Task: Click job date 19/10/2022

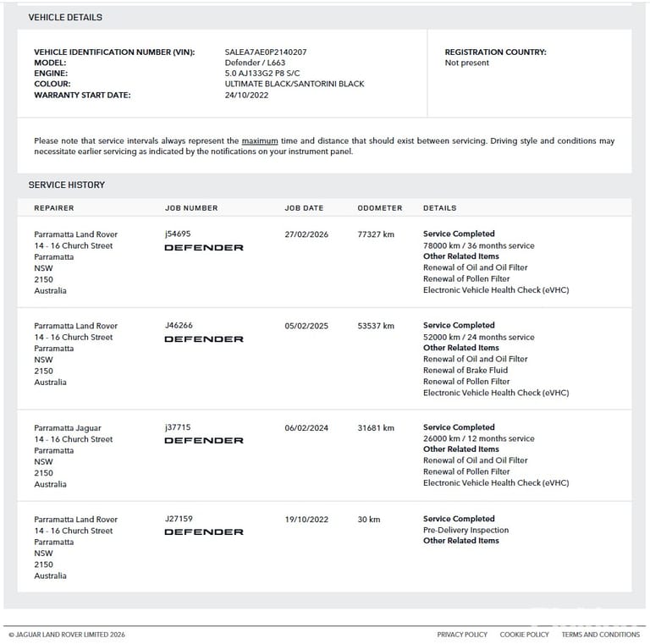Action: (x=306, y=520)
